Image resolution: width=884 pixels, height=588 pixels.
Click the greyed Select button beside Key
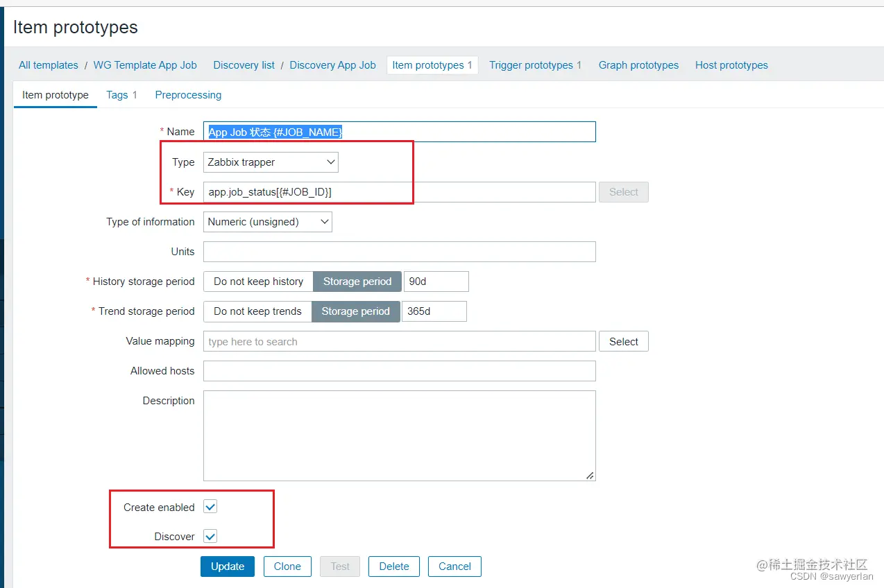[624, 192]
